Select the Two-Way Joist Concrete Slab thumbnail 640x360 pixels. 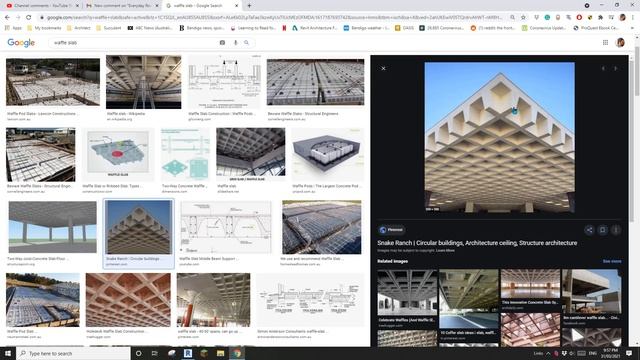point(53,227)
